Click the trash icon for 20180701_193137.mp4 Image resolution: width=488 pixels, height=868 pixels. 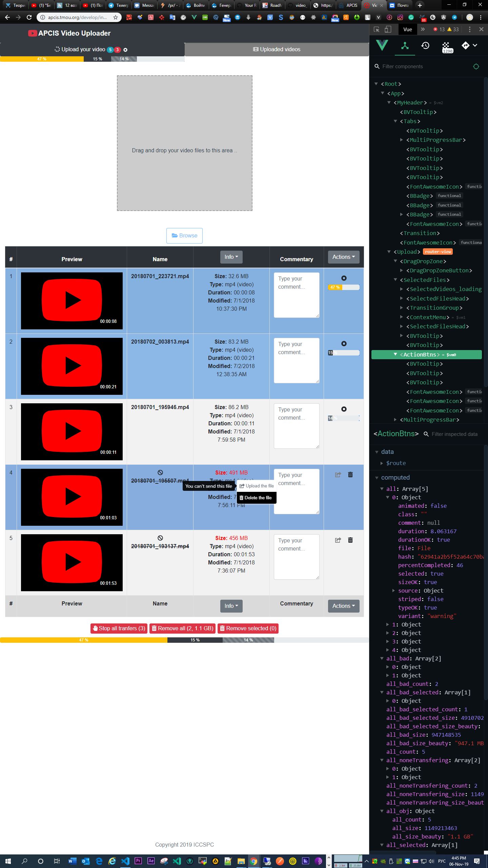[x=350, y=540]
